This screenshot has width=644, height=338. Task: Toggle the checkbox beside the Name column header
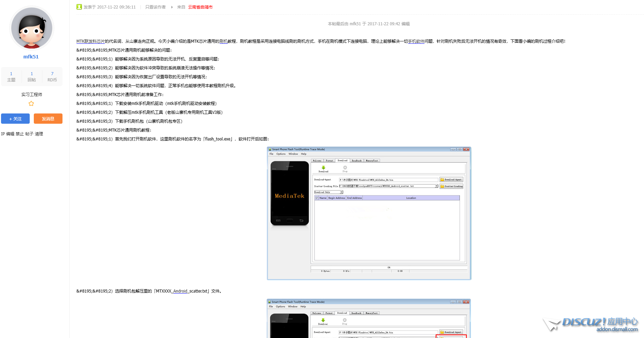(x=317, y=198)
